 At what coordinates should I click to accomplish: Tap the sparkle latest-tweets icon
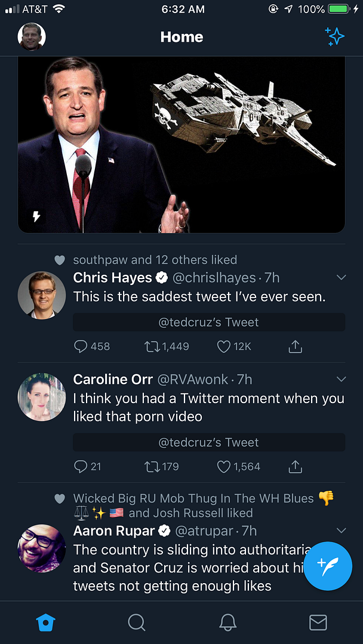point(335,36)
